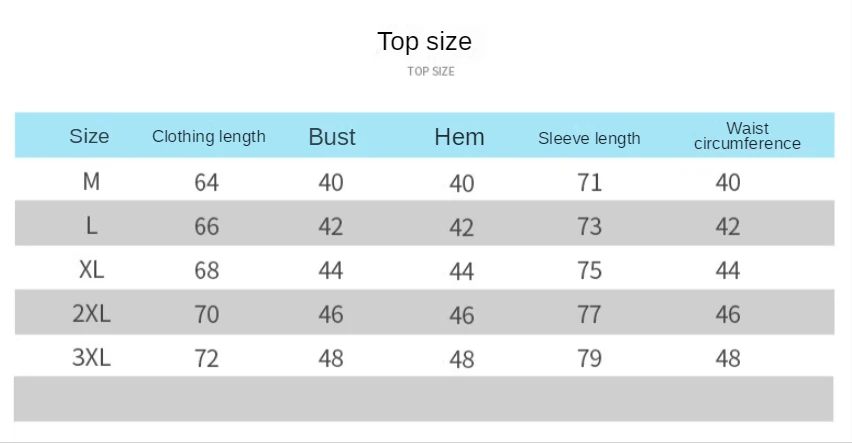Click the M size row label
The height and width of the screenshot is (443, 852).
coord(91,182)
